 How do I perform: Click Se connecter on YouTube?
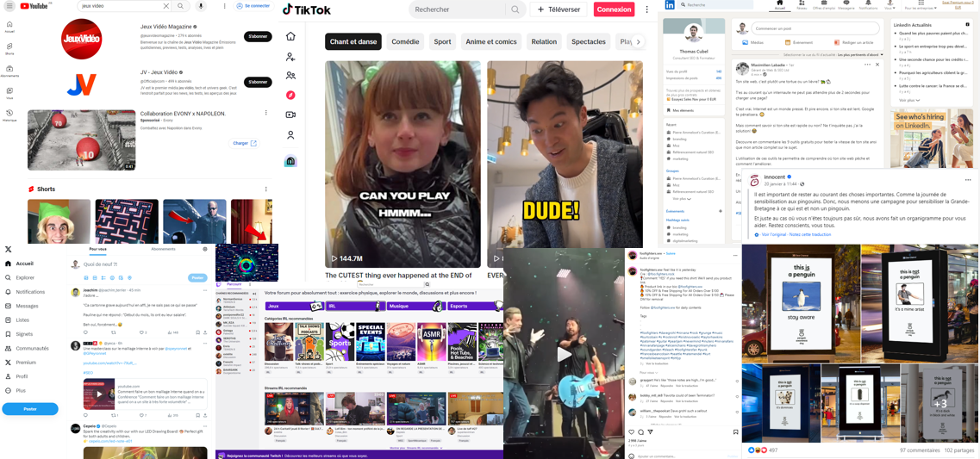coord(253,6)
